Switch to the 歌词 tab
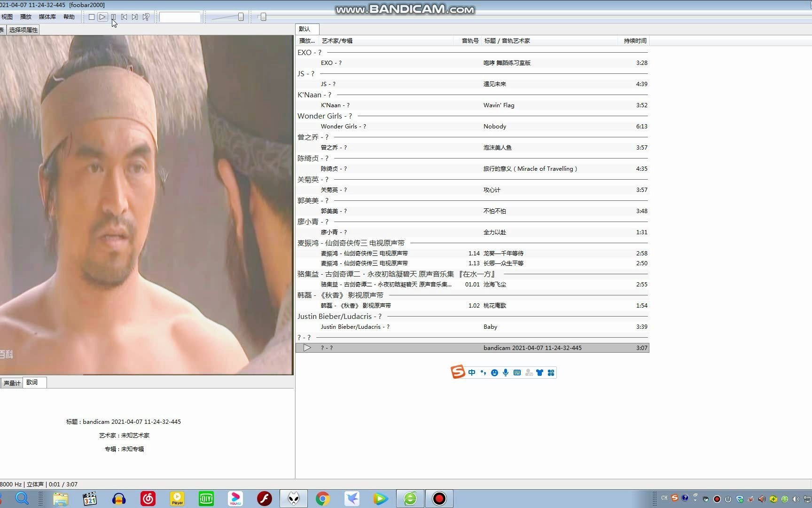Viewport: 812px width, 508px height. coord(35,382)
